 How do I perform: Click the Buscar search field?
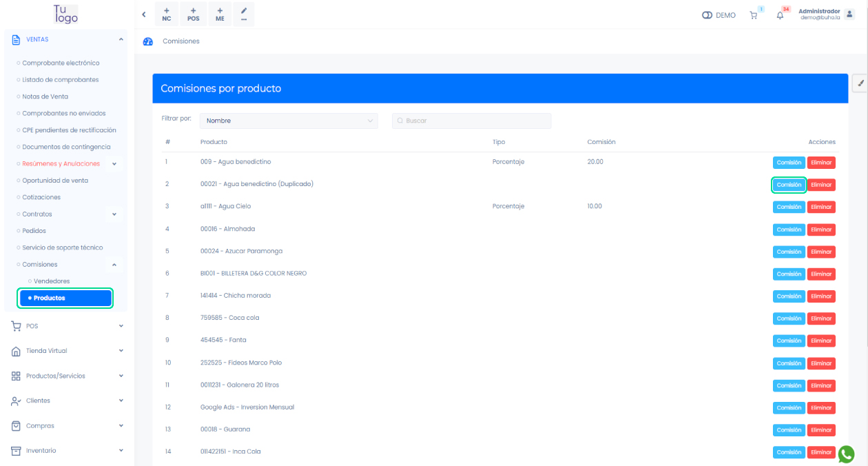pos(472,121)
